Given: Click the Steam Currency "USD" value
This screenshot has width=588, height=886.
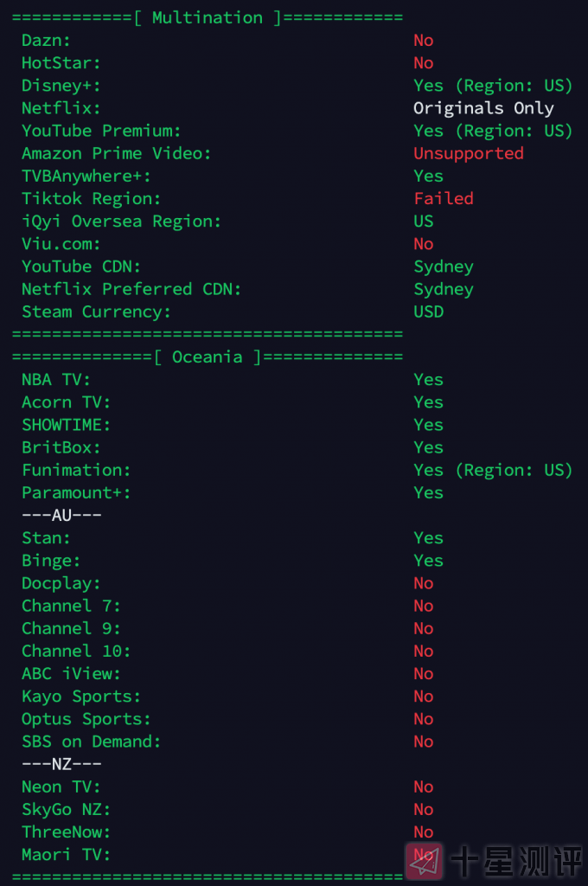Looking at the screenshot, I should point(428,311).
